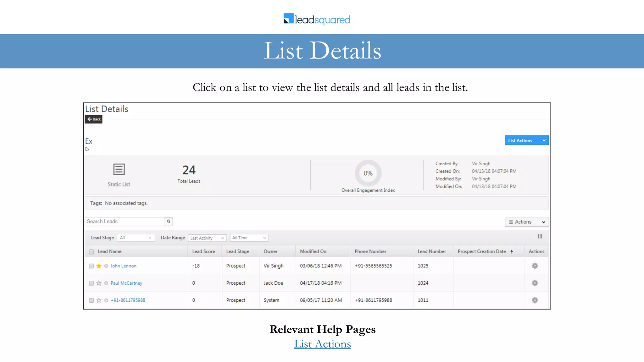The image size is (644, 362).
Task: Open gear actions for lead 1011
Action: tap(535, 300)
